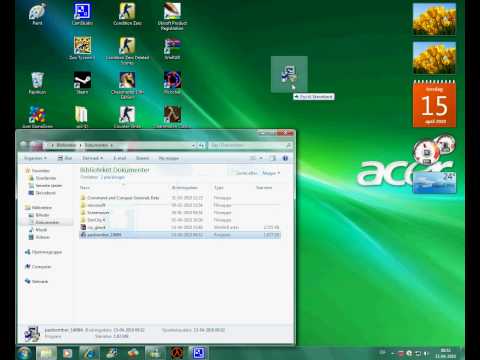Screen dimensions: 480x360
Task: Select the Zoo Tycoon 2 desktop icon
Action: pyautogui.click(x=82, y=48)
